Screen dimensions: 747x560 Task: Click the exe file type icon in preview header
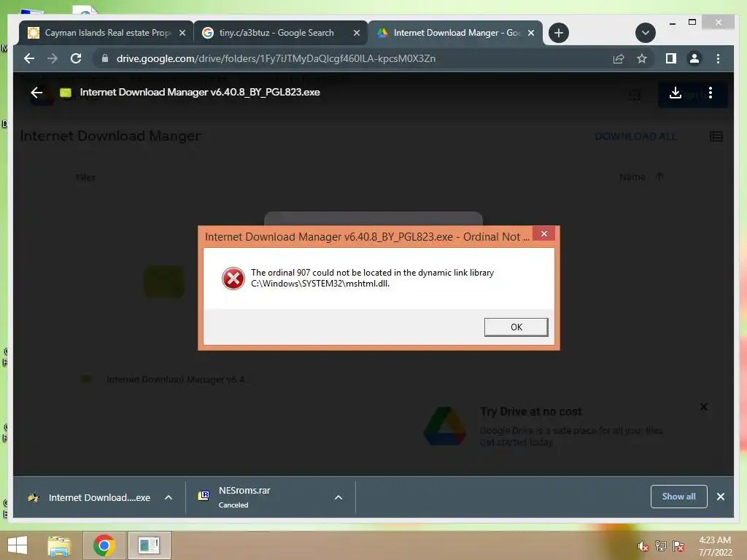tap(66, 93)
